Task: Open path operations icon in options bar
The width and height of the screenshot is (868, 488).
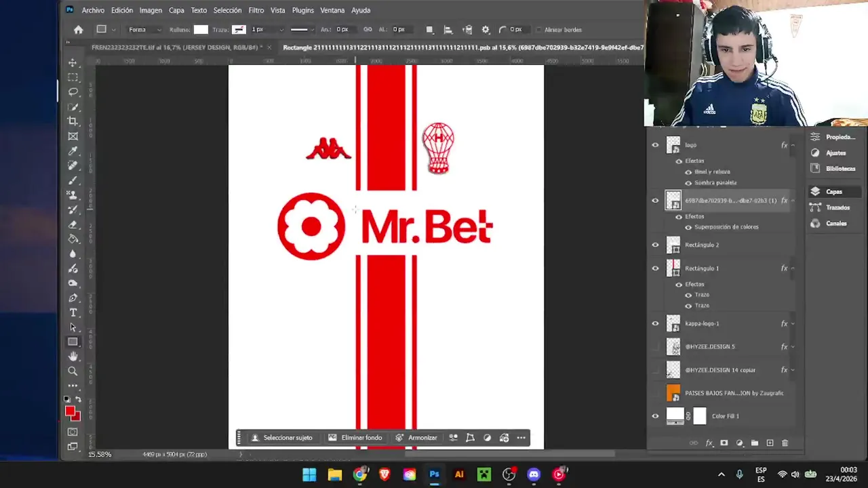Action: point(429,29)
